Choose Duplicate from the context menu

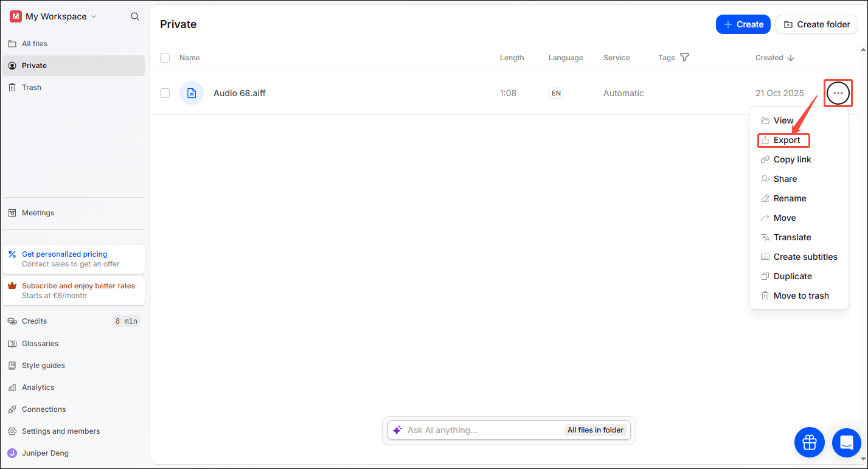coord(799,276)
